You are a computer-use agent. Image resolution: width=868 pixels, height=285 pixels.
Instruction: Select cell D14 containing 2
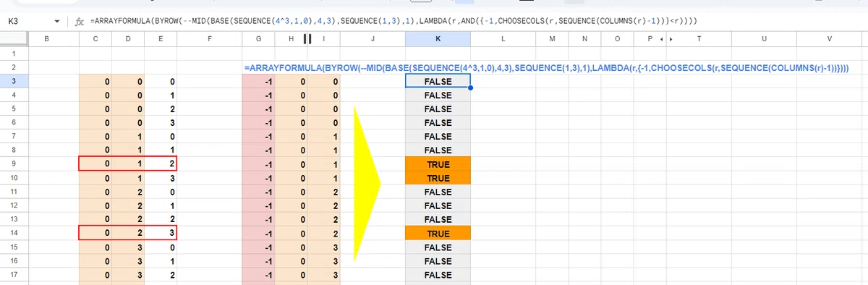point(128,233)
